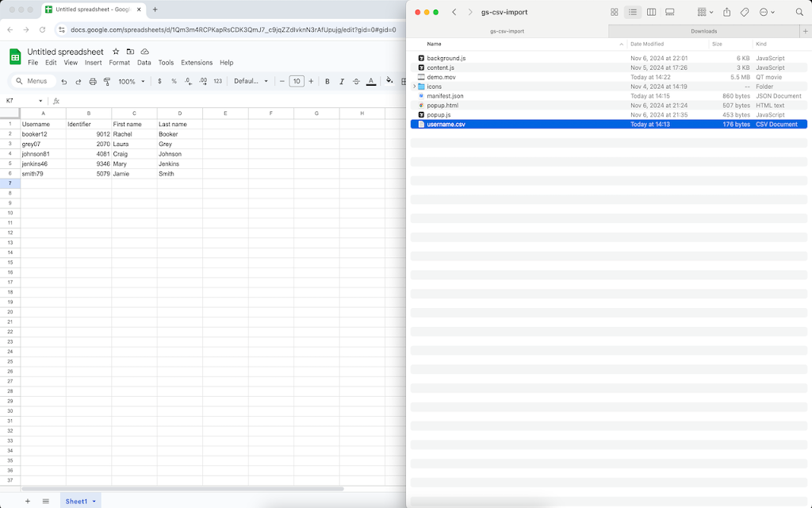The width and height of the screenshot is (812, 508).
Task: Decrease font size with minus button
Action: point(282,82)
